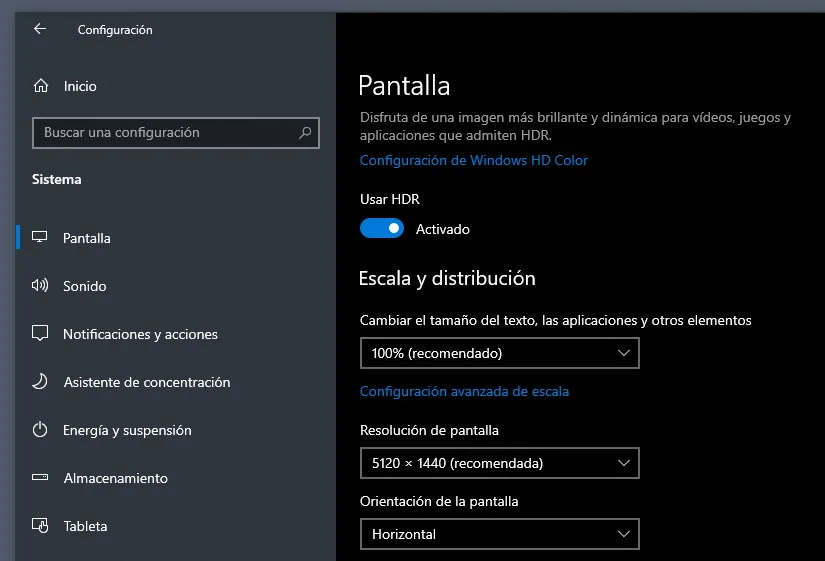This screenshot has height=561, width=825.
Task: Expand the Horizontal orientation dropdown
Action: click(500, 534)
